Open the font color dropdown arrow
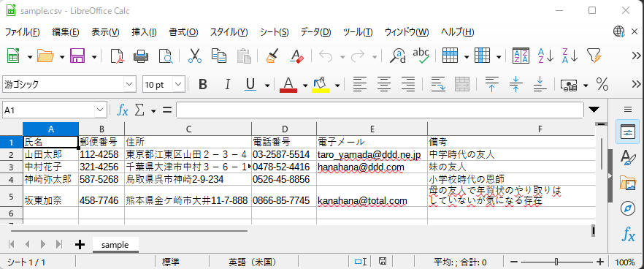The image size is (644, 269). pyautogui.click(x=305, y=86)
